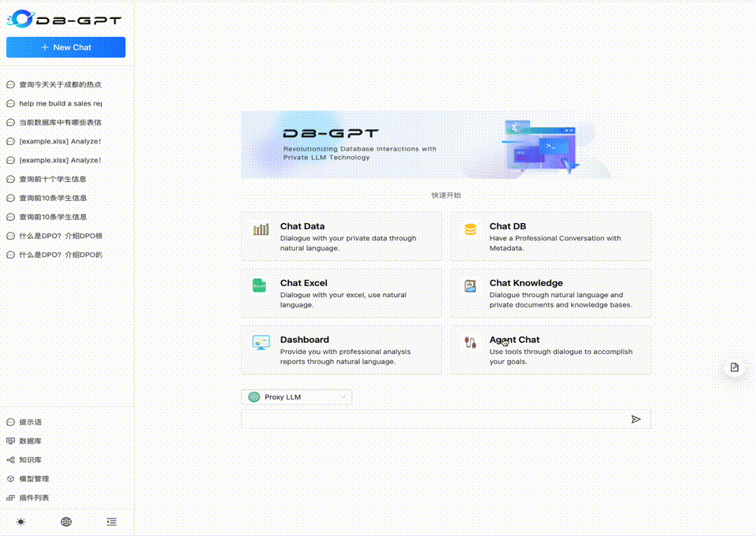This screenshot has width=756, height=536.
Task: Open the Chat Excel card
Action: (341, 293)
